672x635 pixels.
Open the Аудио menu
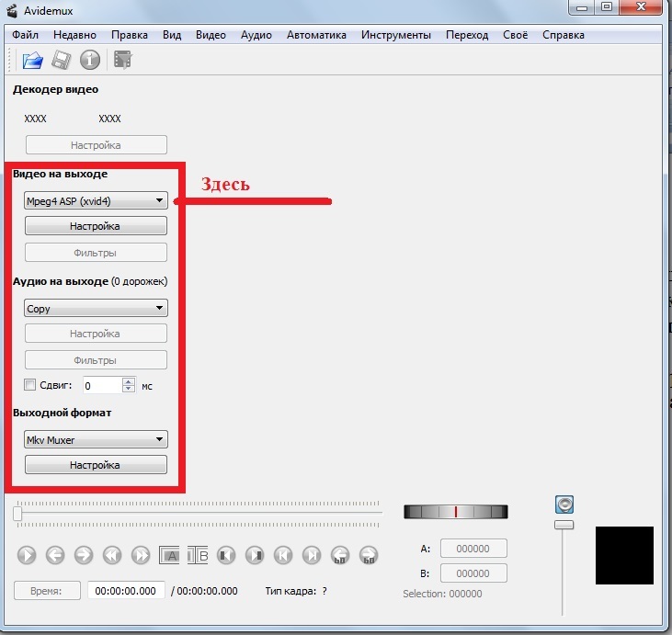coord(256,35)
